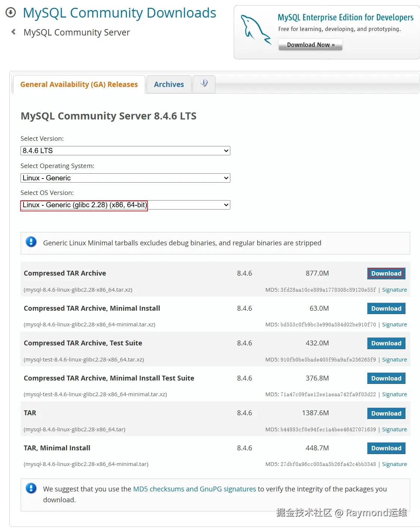The image size is (420, 531).
Task: Click the download circle icon beside page title
Action: click(10, 13)
